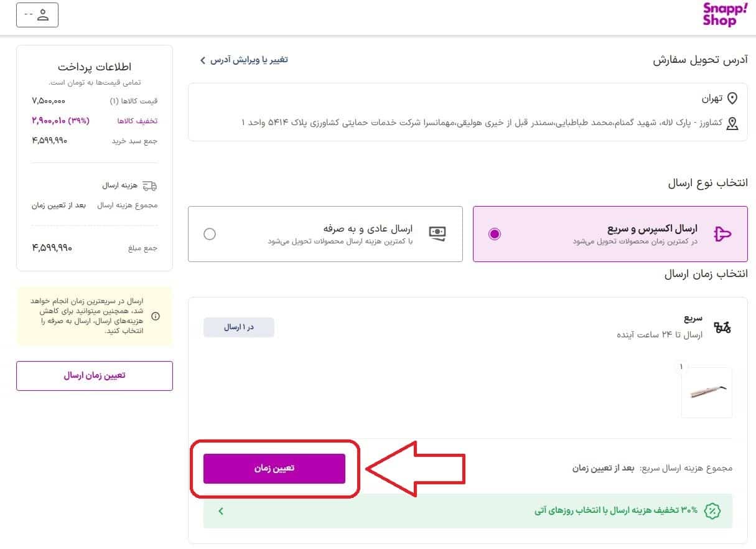Click the Snapp! Shop logo

coord(720,15)
